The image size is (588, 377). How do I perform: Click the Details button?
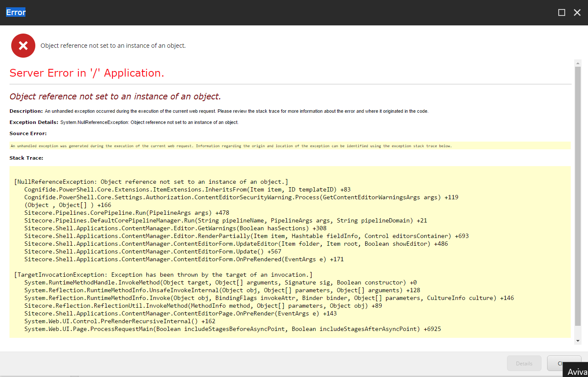[524, 363]
